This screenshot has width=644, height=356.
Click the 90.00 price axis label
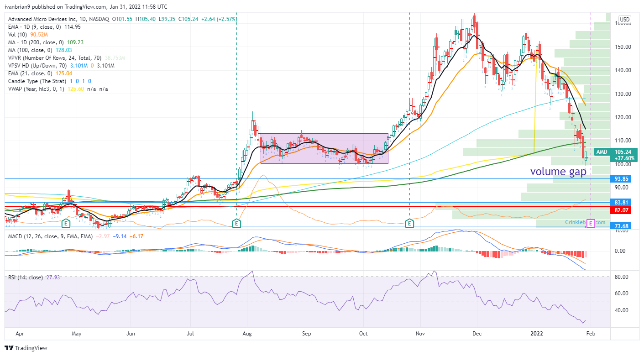click(623, 187)
